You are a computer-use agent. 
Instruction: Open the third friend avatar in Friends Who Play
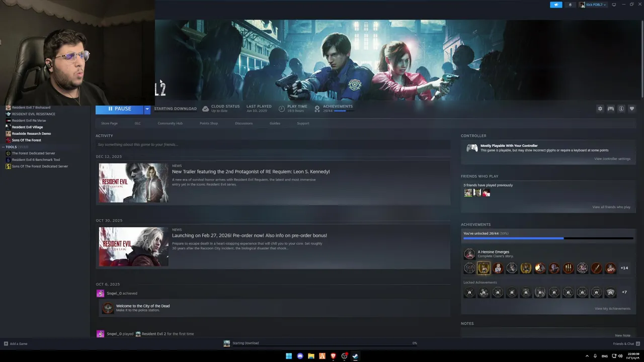[x=486, y=193]
